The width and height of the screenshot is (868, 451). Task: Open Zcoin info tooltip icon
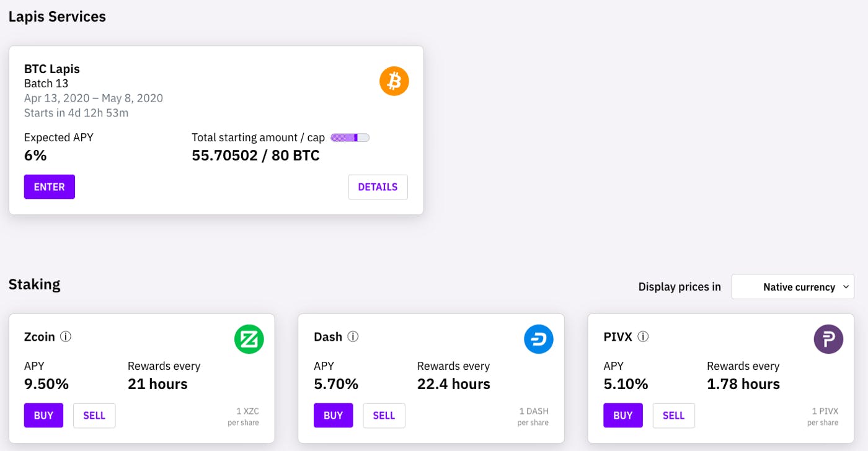[66, 337]
